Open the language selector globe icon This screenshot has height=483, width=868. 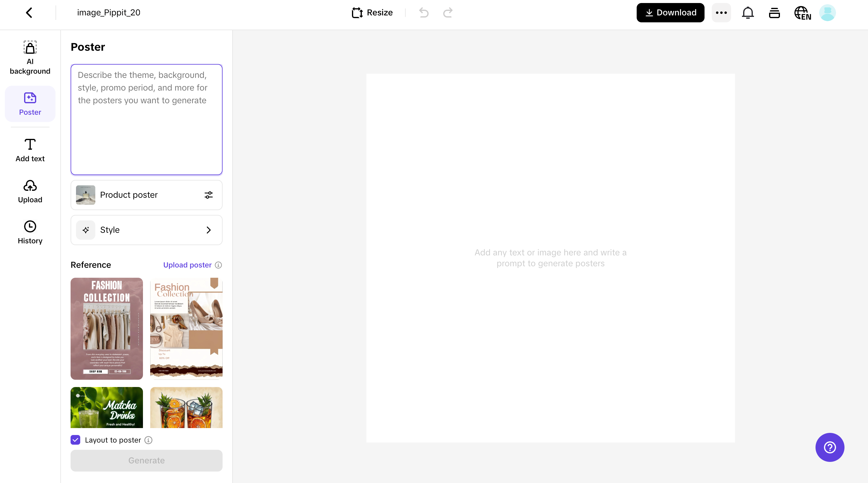click(802, 13)
